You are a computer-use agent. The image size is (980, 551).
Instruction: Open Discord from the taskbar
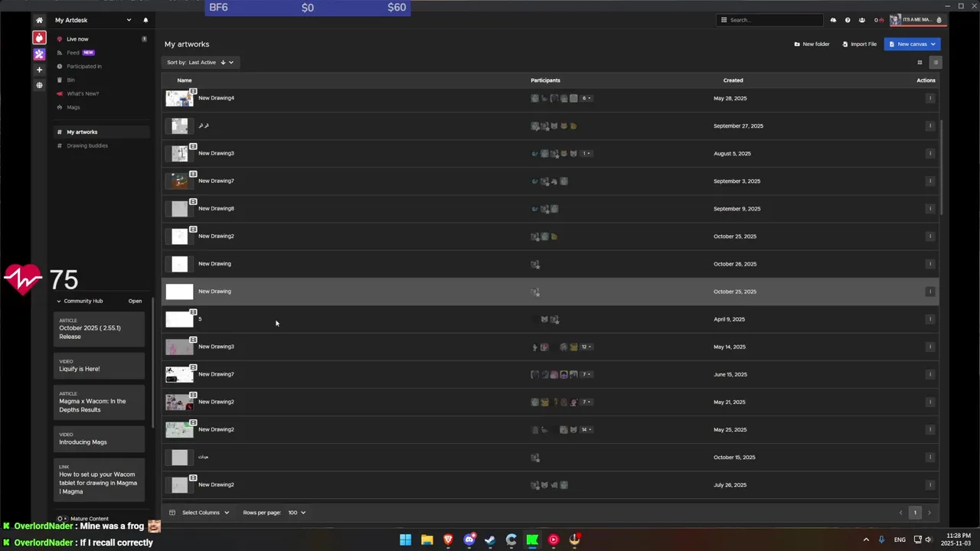tap(469, 540)
